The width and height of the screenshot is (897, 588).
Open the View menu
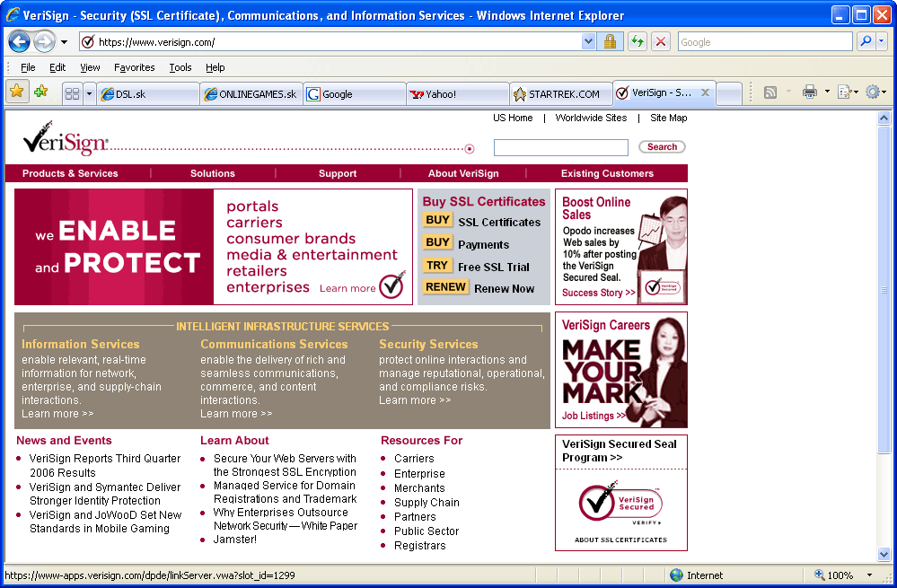coord(90,67)
